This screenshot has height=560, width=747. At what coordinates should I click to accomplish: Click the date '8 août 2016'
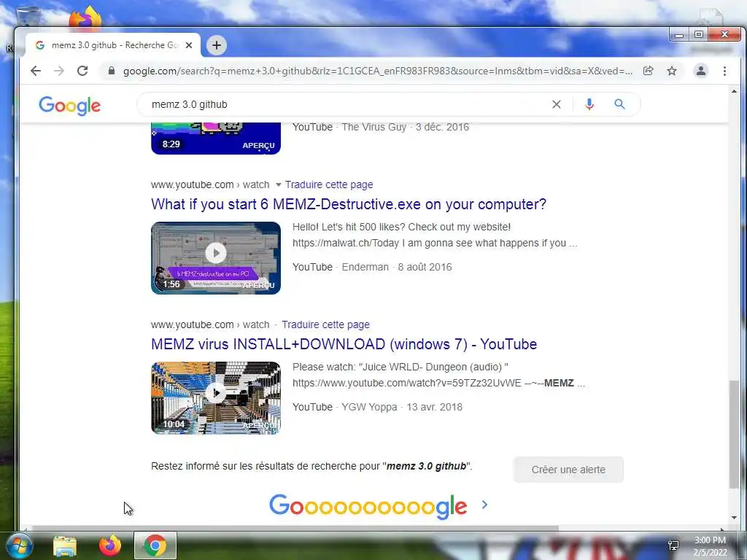425,267
